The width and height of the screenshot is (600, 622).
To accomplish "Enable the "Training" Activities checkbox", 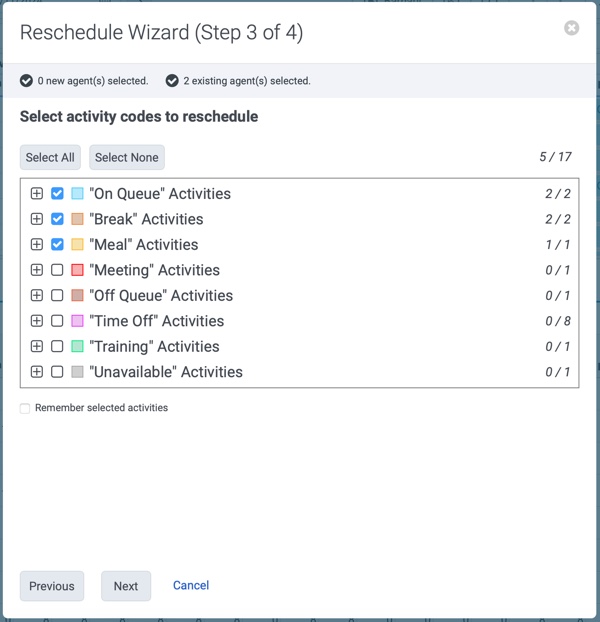I will [57, 346].
